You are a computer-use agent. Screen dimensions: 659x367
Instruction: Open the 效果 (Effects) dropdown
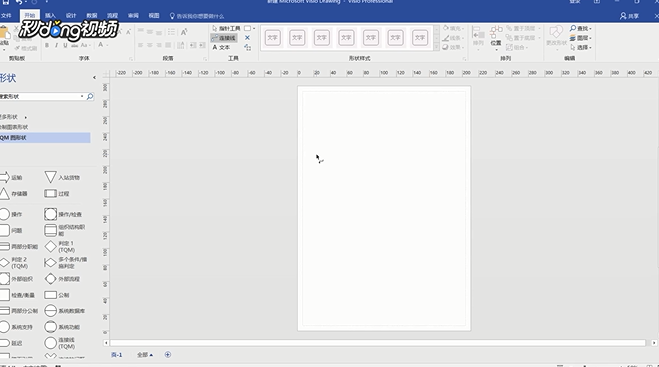pyautogui.click(x=453, y=48)
